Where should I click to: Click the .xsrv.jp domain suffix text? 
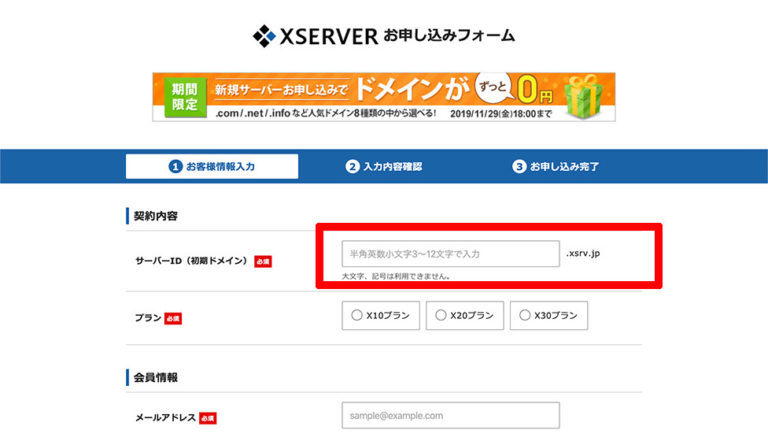pyautogui.click(x=583, y=253)
